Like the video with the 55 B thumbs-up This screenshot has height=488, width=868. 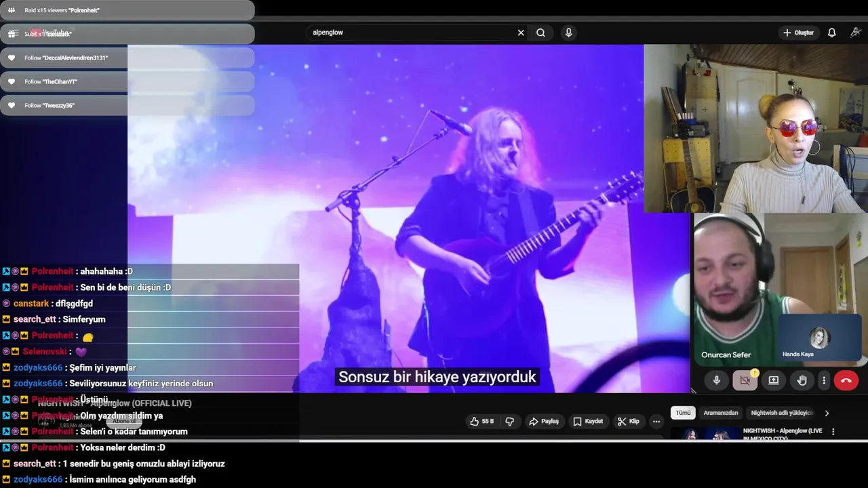point(482,422)
